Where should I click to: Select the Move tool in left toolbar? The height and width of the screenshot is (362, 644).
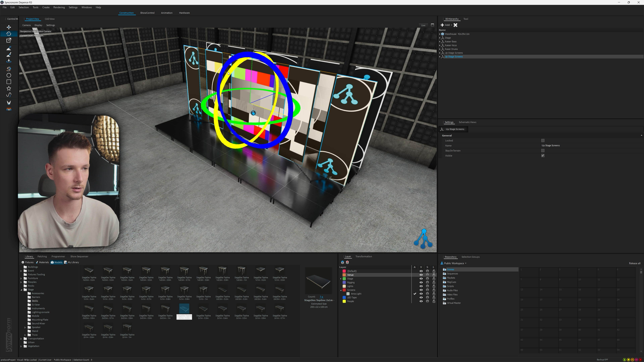pyautogui.click(x=9, y=27)
